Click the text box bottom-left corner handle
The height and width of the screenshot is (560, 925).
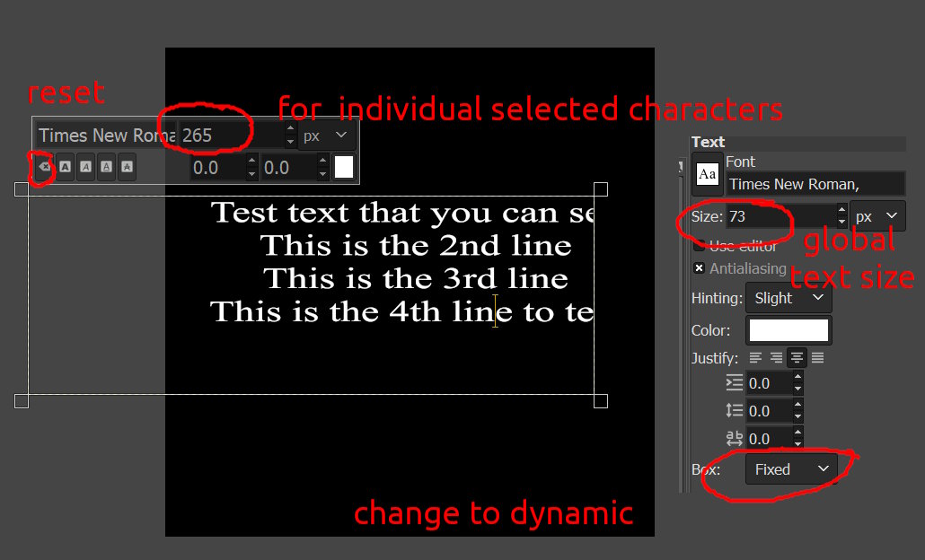pos(22,401)
